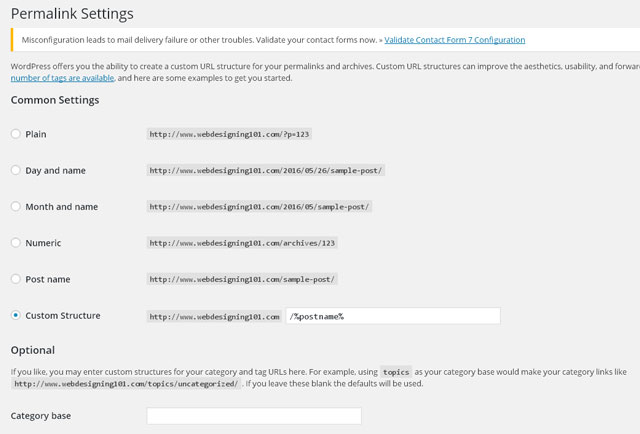Click the Custom Structure base URL code
The image size is (640, 434).
click(x=214, y=316)
